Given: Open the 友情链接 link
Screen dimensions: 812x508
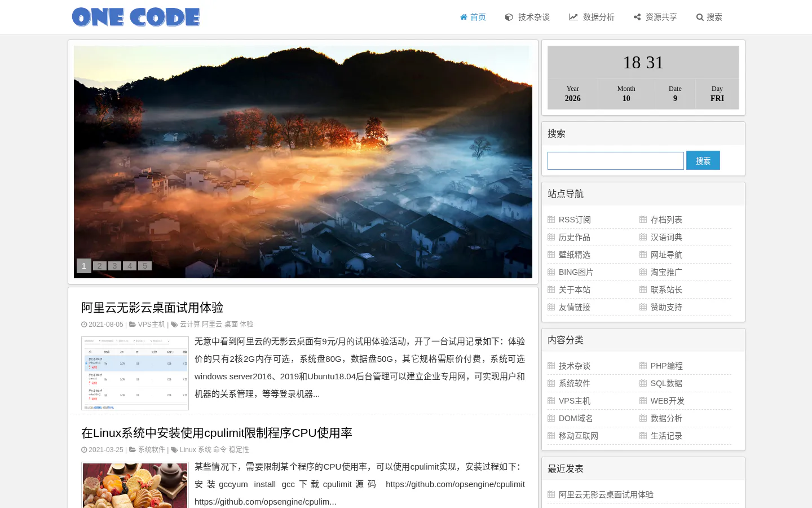Looking at the screenshot, I should 575,307.
